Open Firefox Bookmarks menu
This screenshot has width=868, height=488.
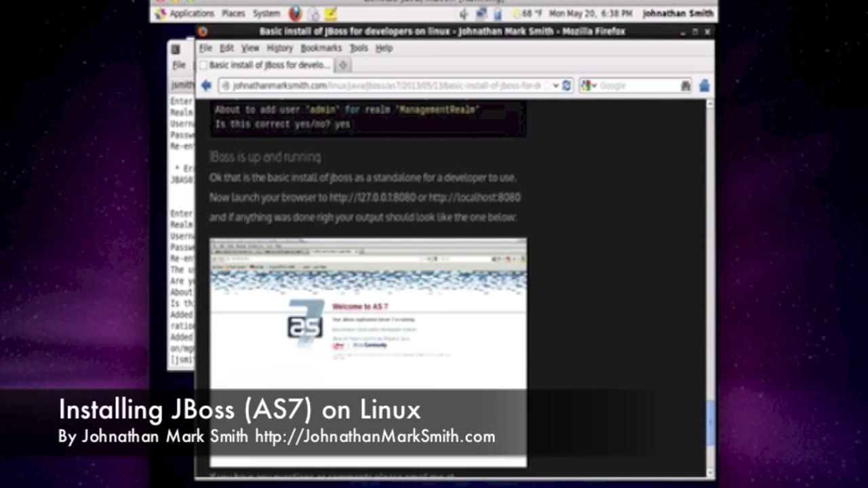pyautogui.click(x=321, y=48)
